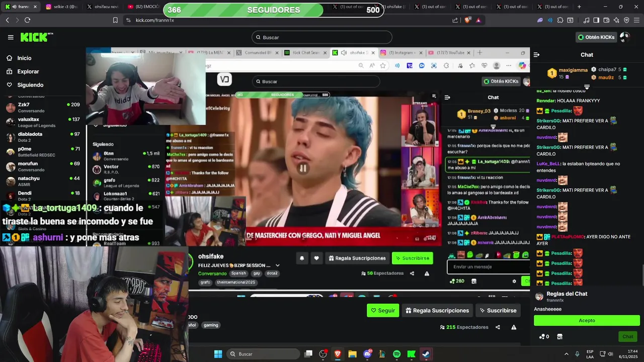This screenshot has height=362, width=644.
Task: Open the Brave Wallet icon
Action: (x=606, y=20)
